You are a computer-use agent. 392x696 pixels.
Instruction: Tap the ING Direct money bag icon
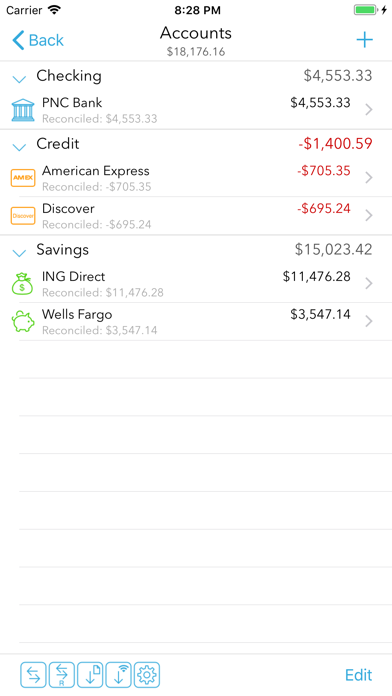22,284
